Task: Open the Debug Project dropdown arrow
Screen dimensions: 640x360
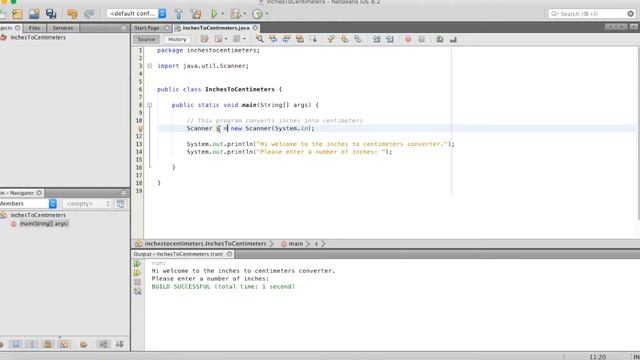Action: tap(244, 14)
